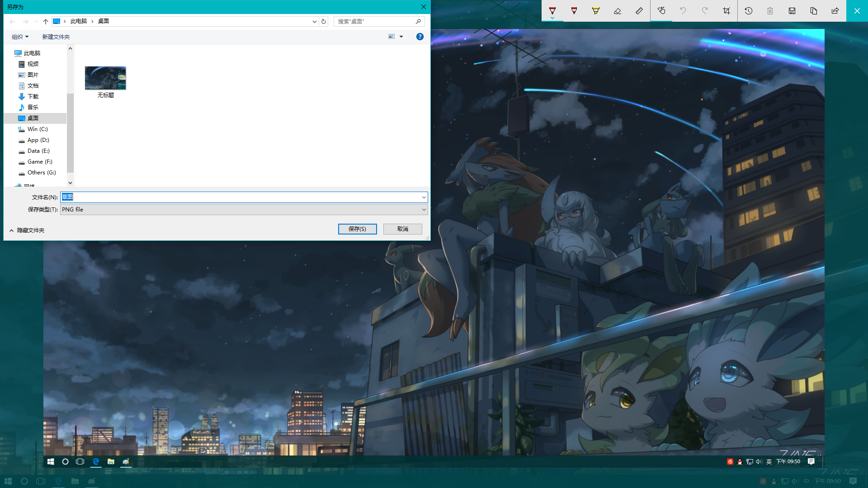The image size is (868, 488).
Task: Click the folder icon before breadcrumb
Action: coord(57,21)
